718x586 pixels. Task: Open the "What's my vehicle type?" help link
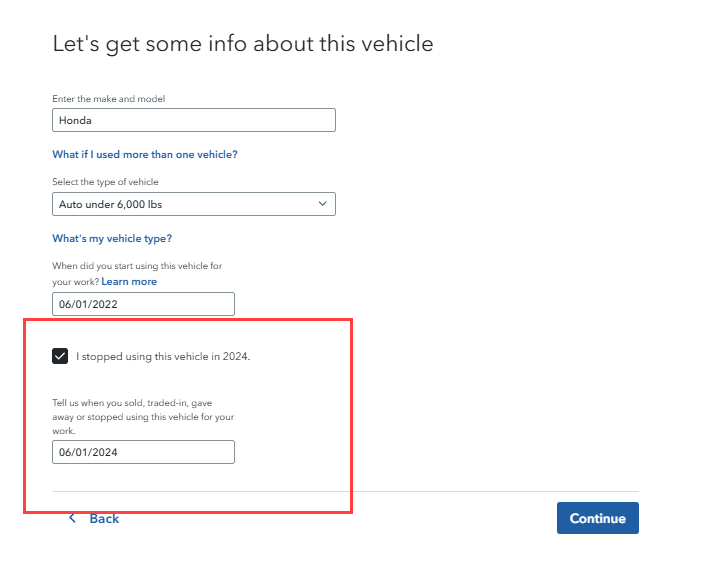[x=112, y=239]
